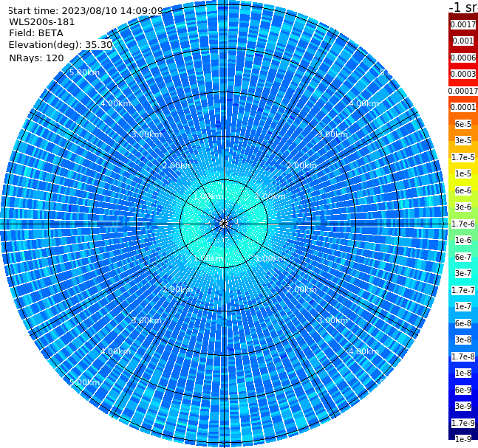Click the "NRays: 120" text
478x448 pixels.
click(36, 58)
